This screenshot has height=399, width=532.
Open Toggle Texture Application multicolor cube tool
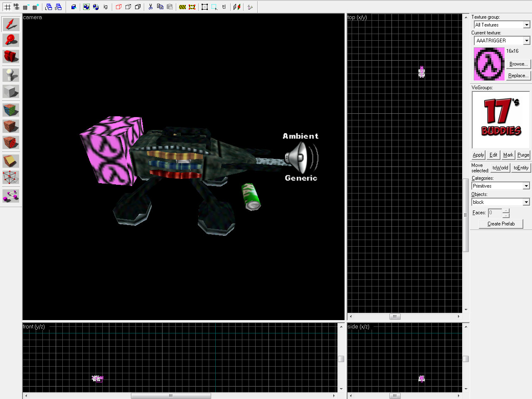click(x=11, y=110)
